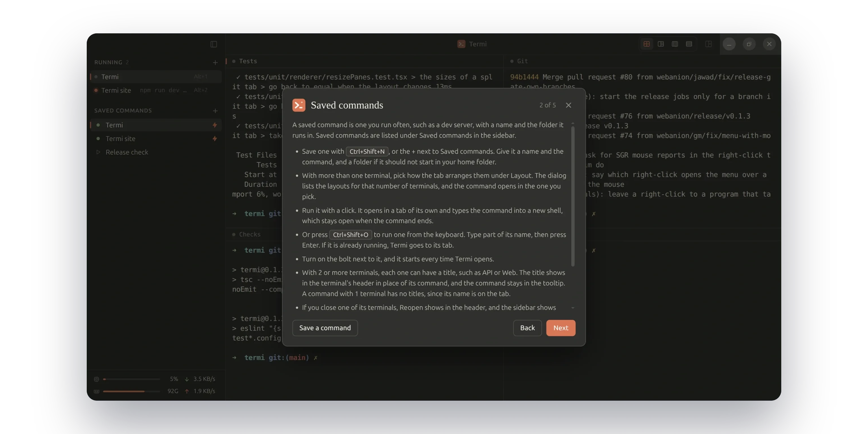Open the running Termi site tab

(x=156, y=90)
